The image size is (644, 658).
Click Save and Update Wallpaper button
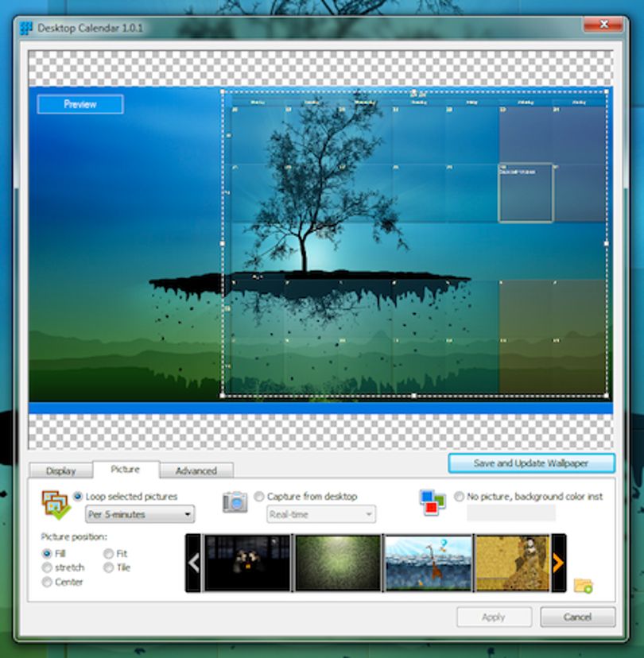coord(531,463)
